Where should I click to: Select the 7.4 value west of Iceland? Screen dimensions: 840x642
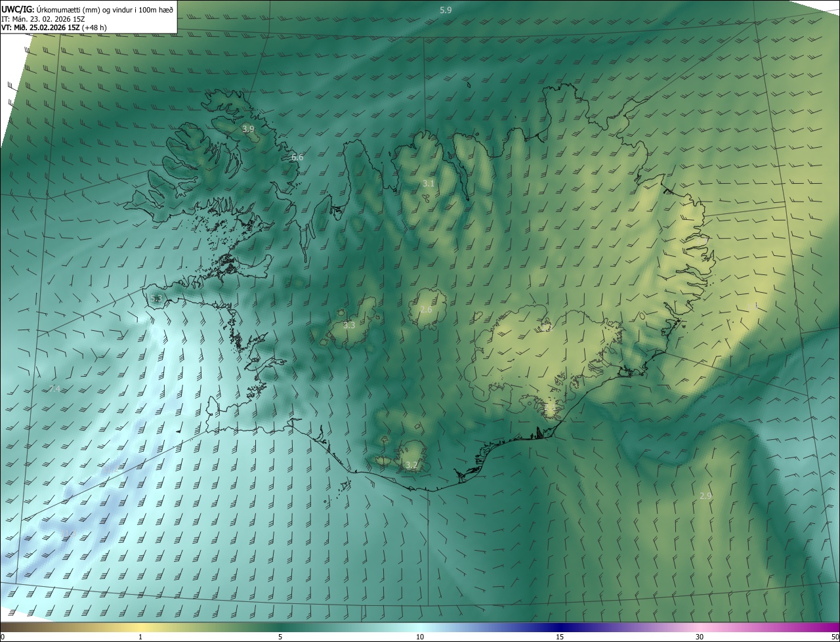pos(54,389)
